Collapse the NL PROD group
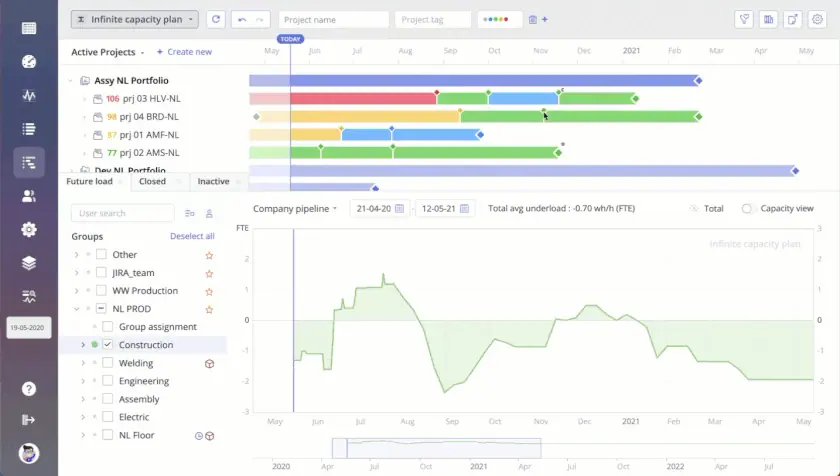The width and height of the screenshot is (840, 476). (x=76, y=309)
